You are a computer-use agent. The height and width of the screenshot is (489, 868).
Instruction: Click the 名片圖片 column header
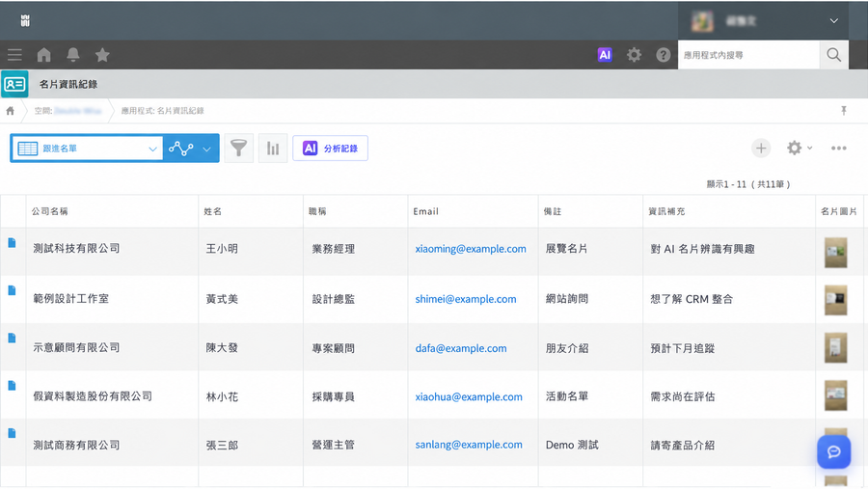839,211
